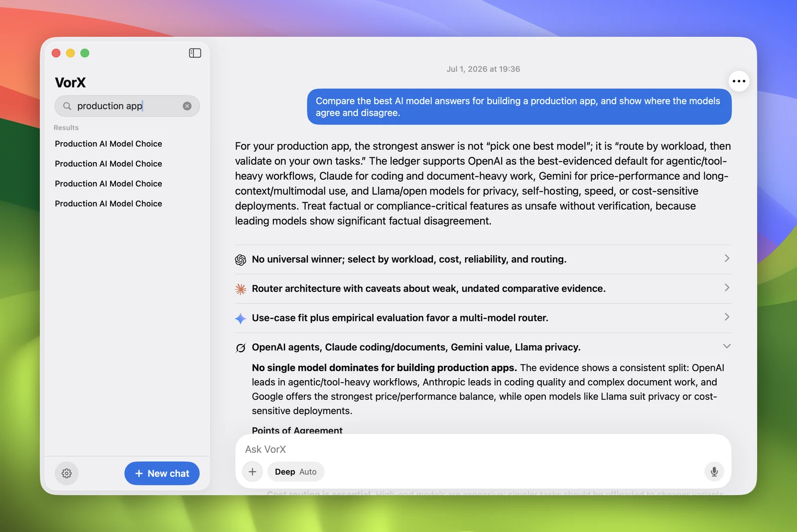Viewport: 797px width, 532px height.
Task: Clear the "production app" search text
Action: (187, 106)
